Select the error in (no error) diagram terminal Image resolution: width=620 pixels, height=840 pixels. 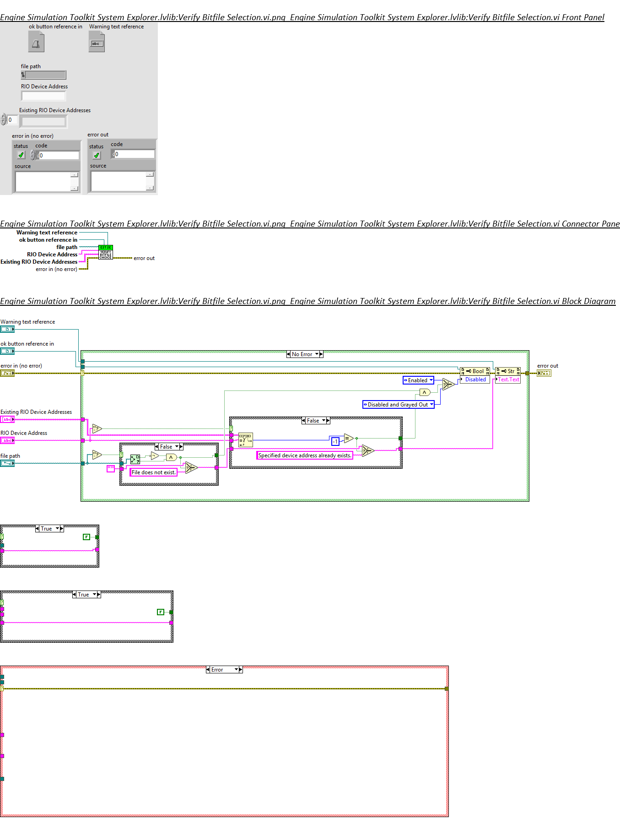tap(7, 373)
